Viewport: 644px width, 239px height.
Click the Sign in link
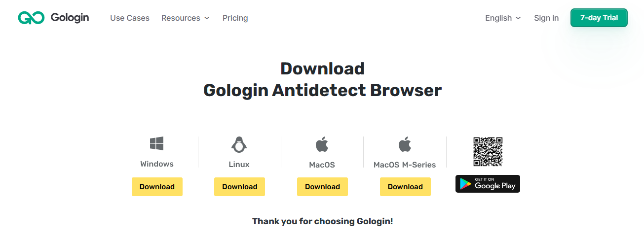(x=546, y=18)
